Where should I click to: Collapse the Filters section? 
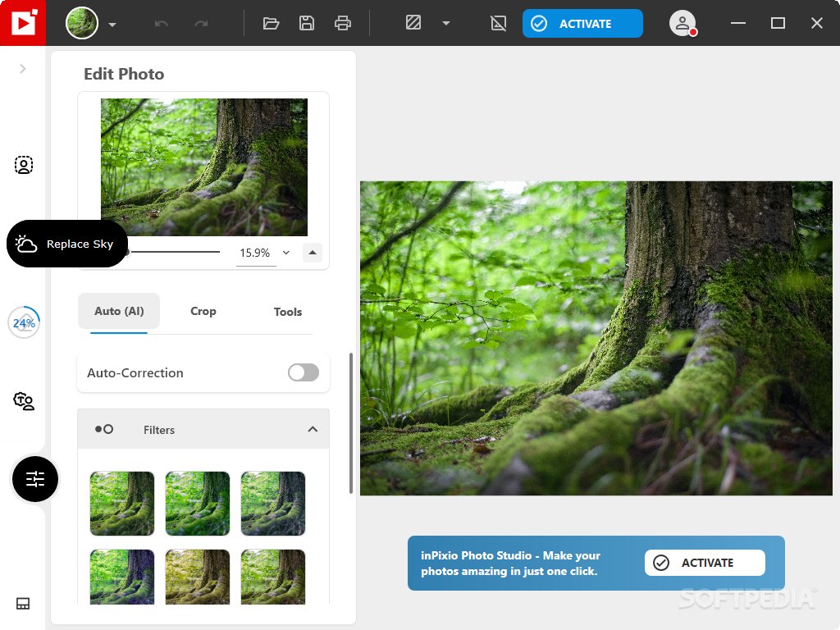313,429
